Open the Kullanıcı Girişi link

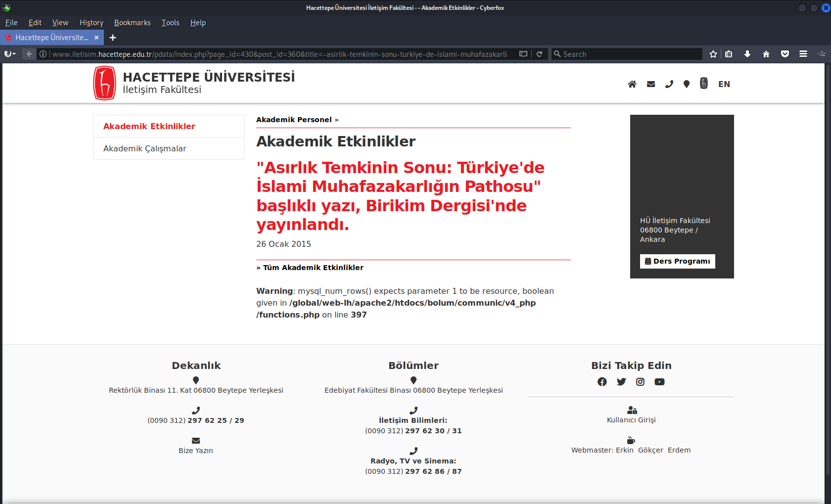click(632, 420)
